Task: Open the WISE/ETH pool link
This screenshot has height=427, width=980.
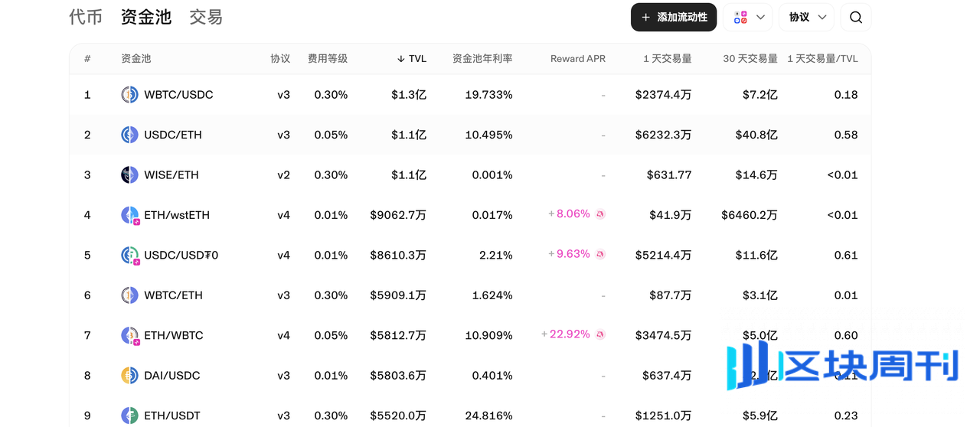Action: (x=171, y=175)
